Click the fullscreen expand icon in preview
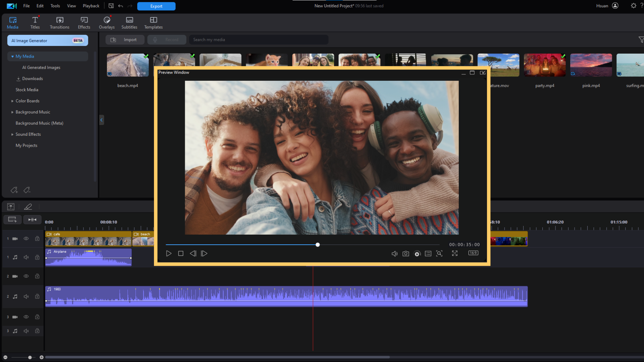 (x=455, y=253)
